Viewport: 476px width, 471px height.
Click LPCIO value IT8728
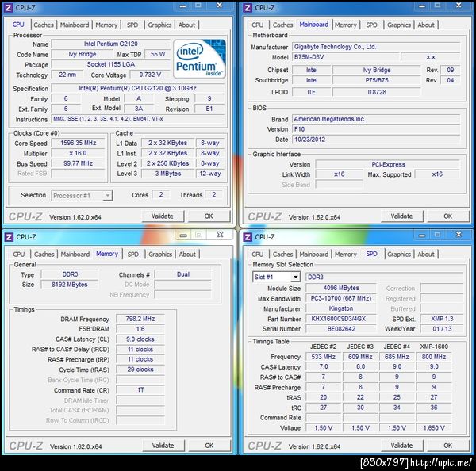(377, 92)
